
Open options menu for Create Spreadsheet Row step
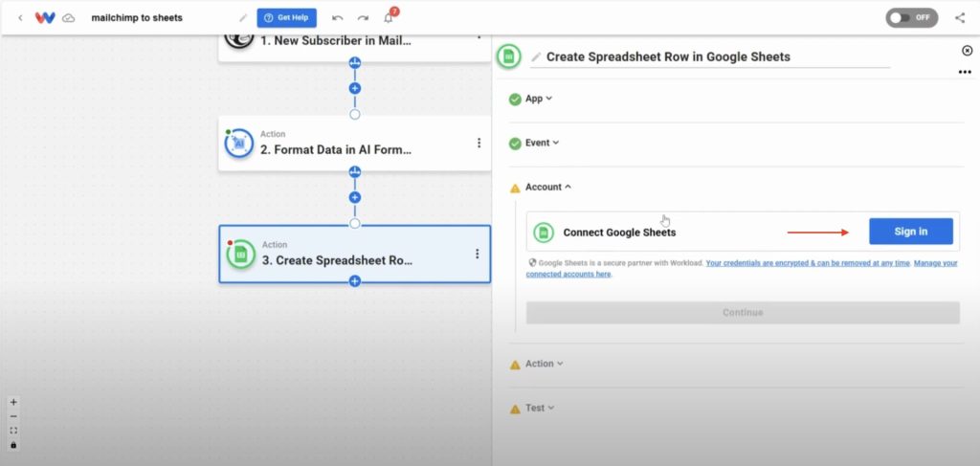pyautogui.click(x=478, y=254)
